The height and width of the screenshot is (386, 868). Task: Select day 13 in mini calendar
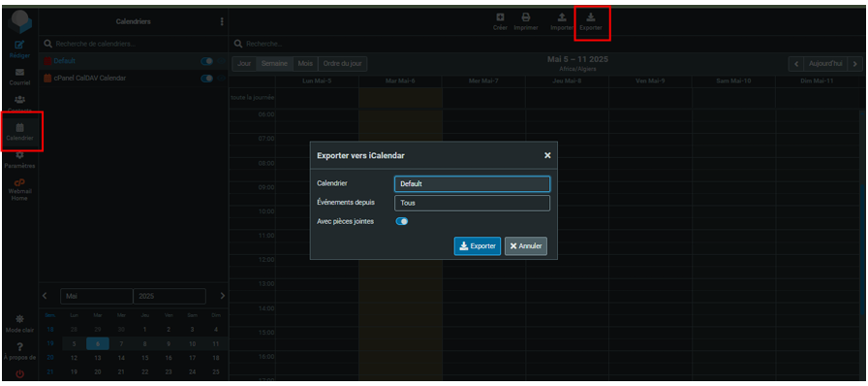point(98,358)
